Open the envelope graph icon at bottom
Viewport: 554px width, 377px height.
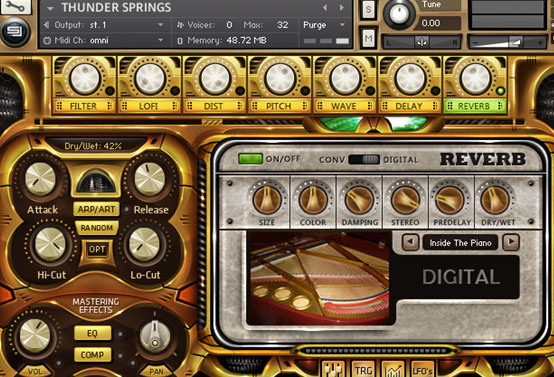click(393, 369)
